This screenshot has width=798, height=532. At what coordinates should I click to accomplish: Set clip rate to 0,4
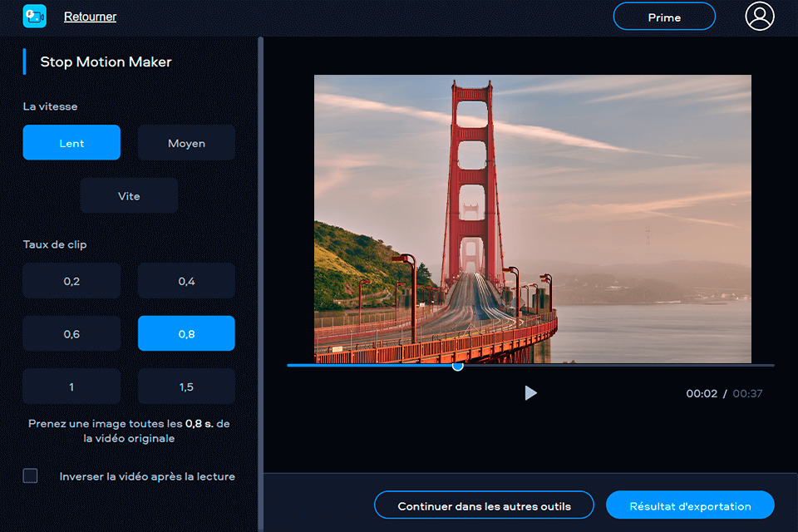(186, 281)
